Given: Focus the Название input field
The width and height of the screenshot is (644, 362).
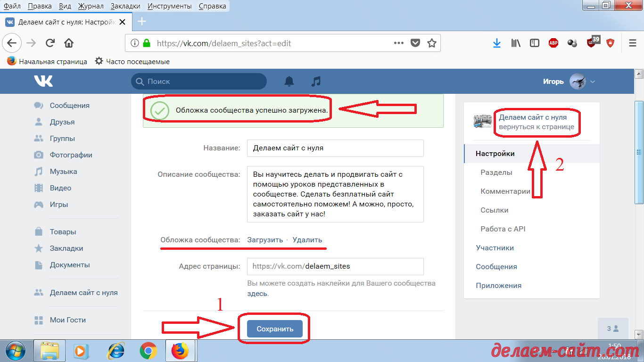Looking at the screenshot, I should tap(335, 148).
